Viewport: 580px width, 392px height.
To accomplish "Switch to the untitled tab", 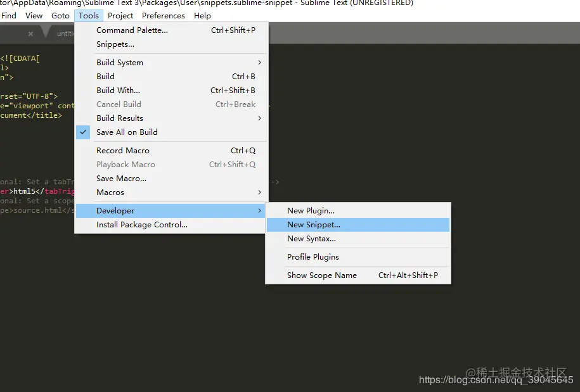I will click(x=65, y=34).
